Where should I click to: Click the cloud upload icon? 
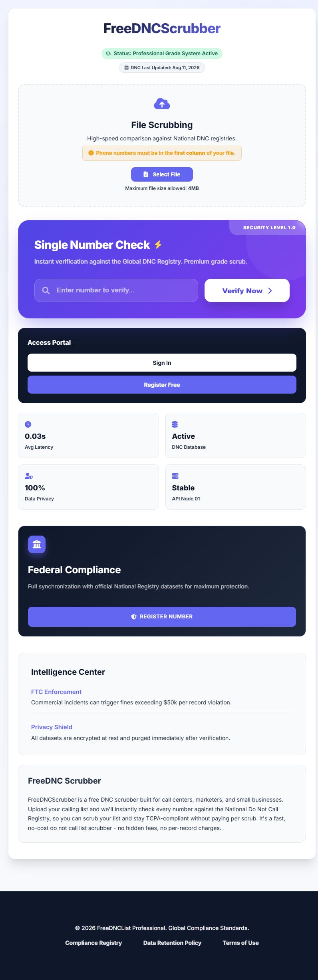(x=162, y=104)
